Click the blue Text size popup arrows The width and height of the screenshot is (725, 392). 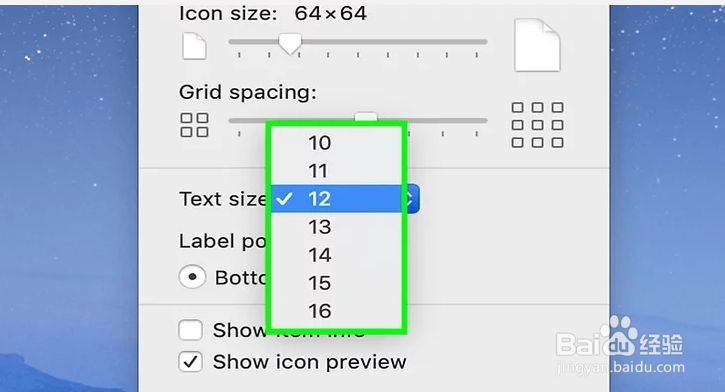pos(411,199)
